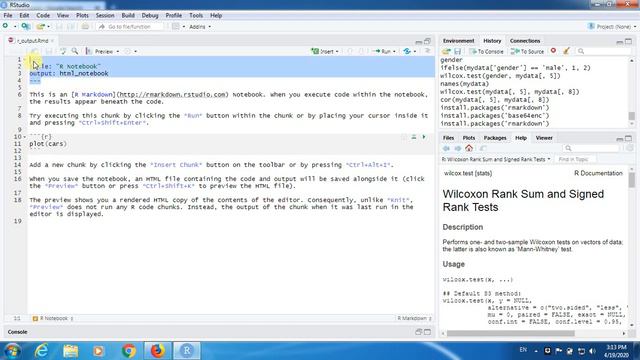Click the To Console button

tap(486, 51)
